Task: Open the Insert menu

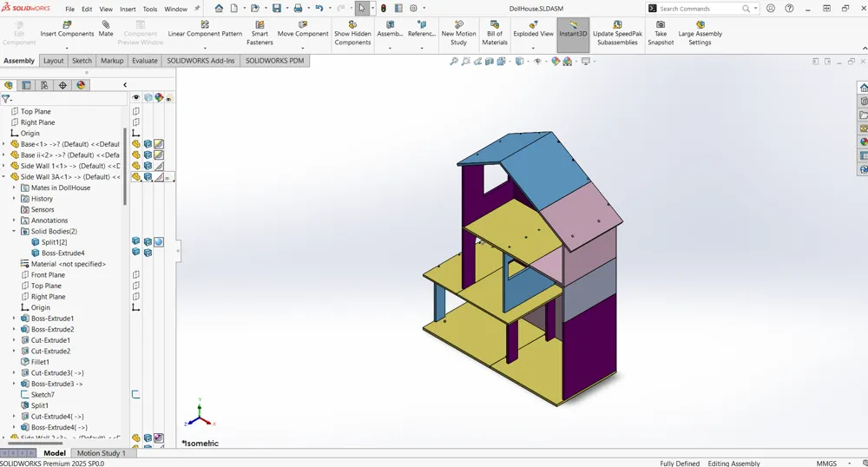Action: [x=128, y=9]
